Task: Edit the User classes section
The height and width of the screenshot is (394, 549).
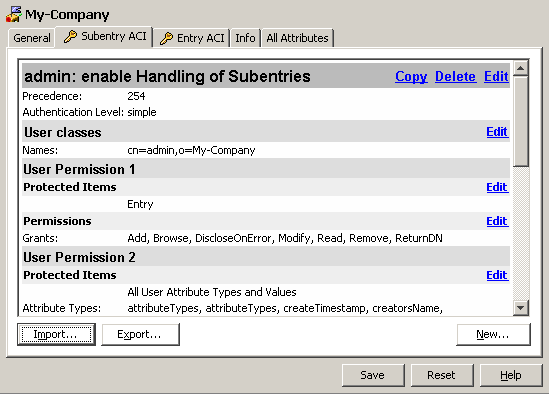Action: pos(497,132)
